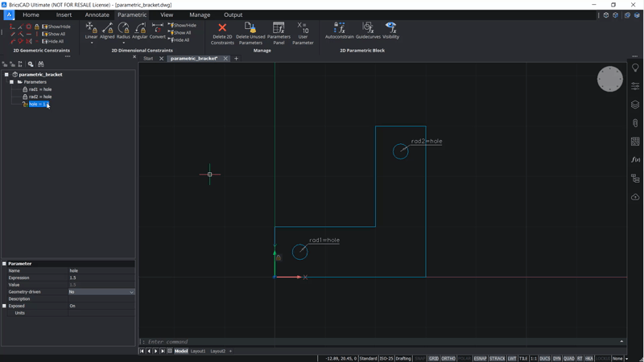
Task: Toggle STRACK in status bar
Action: pos(497,358)
